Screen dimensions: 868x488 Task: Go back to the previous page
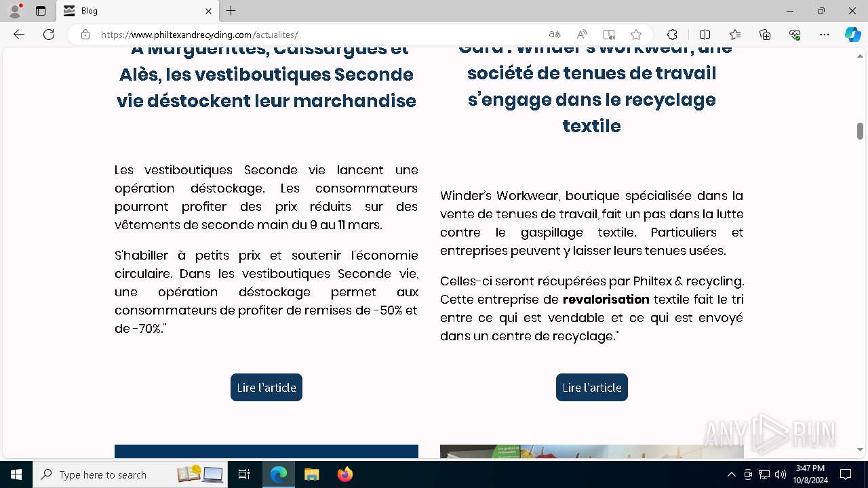coord(19,35)
